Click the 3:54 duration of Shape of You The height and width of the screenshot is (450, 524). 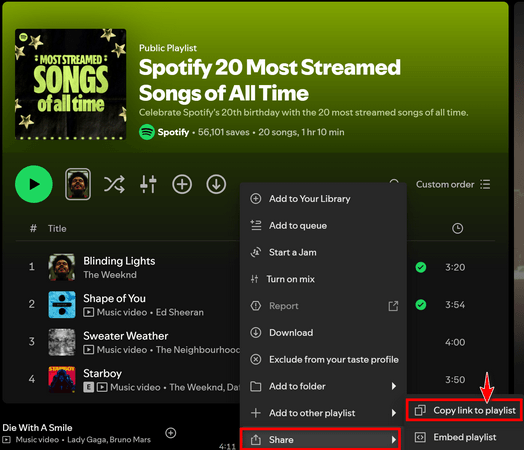click(455, 305)
